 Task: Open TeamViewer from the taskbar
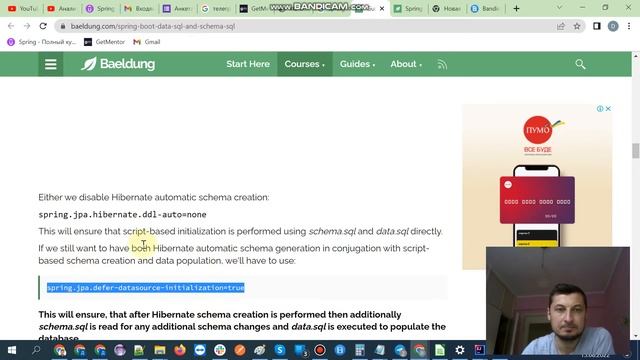[200, 350]
